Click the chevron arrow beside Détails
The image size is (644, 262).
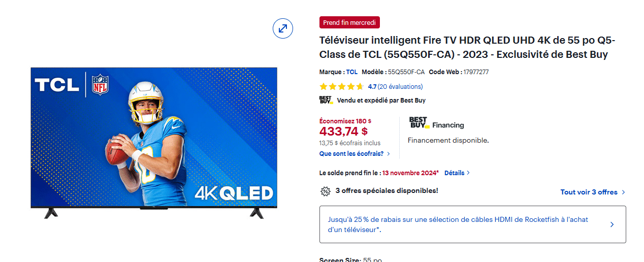click(468, 173)
